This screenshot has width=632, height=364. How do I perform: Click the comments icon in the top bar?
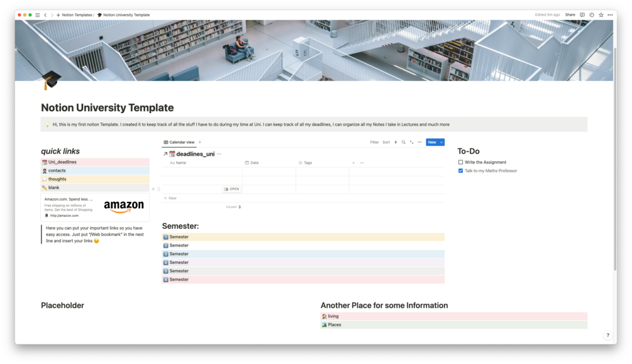(582, 14)
